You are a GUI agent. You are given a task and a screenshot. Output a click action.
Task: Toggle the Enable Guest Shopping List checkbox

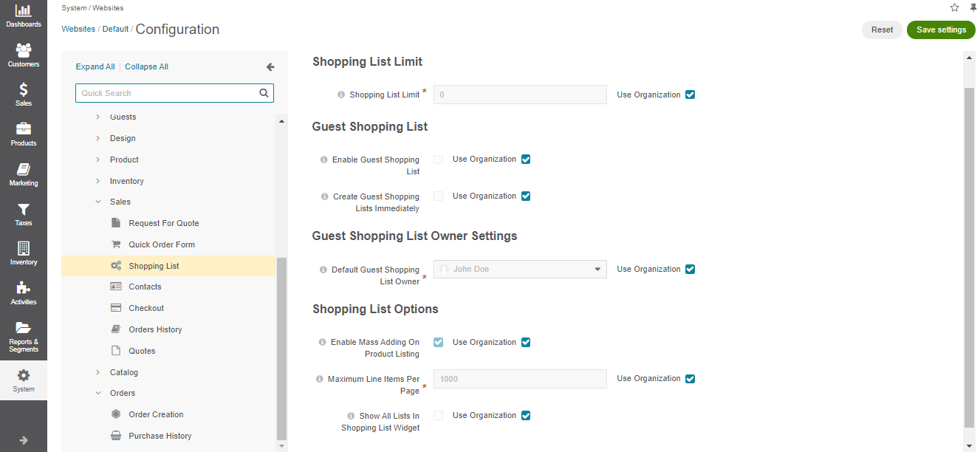(x=439, y=160)
